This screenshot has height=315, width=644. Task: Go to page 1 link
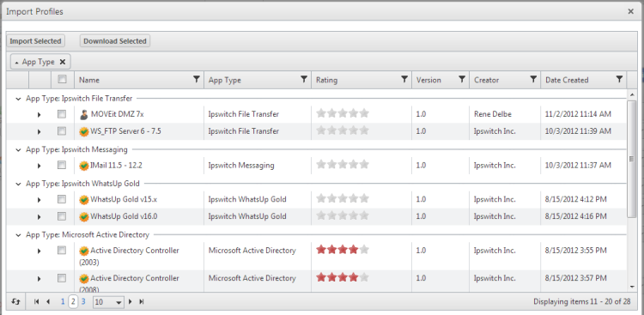(x=63, y=302)
